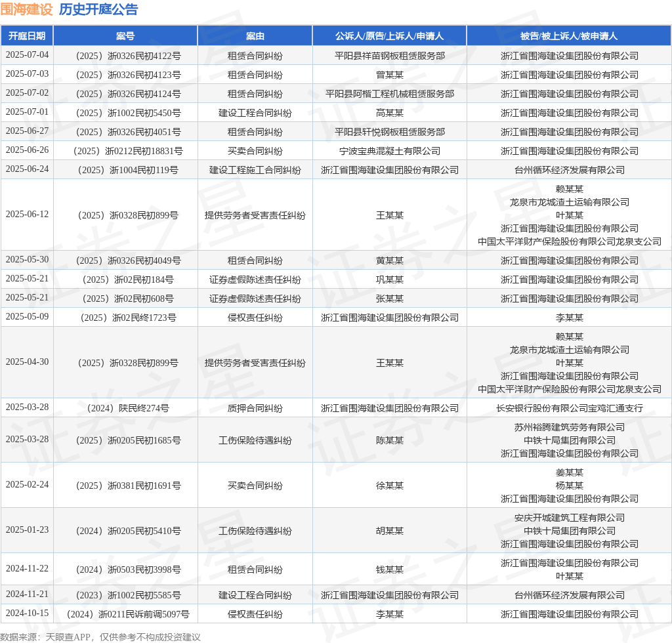Image resolution: width=672 pixels, height=643 pixels.
Task: Click plaintiff 高某某
Action: [x=390, y=113]
